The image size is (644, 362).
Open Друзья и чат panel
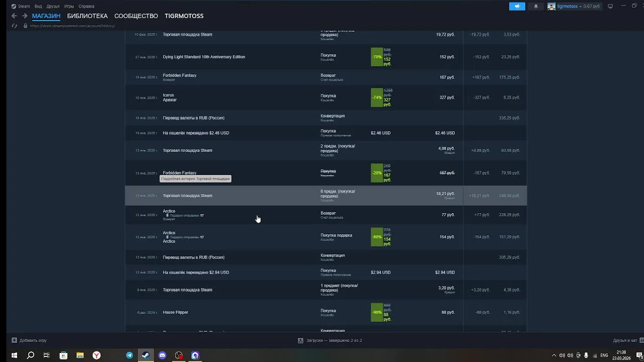tap(628, 340)
